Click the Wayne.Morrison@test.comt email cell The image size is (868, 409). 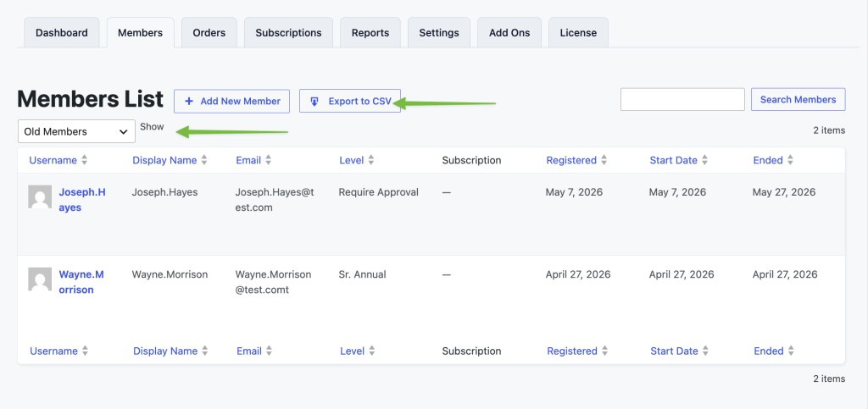[x=274, y=282]
